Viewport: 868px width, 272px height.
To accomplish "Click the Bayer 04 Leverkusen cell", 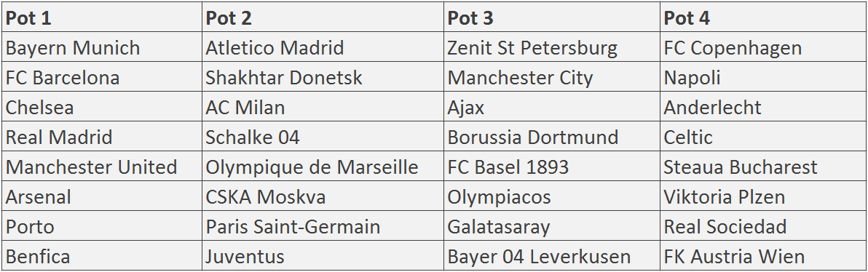I will click(552, 256).
